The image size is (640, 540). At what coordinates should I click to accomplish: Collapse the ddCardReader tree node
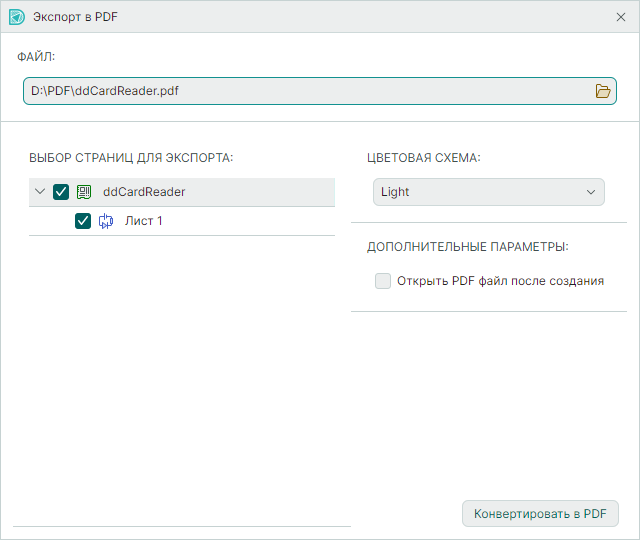pos(40,191)
